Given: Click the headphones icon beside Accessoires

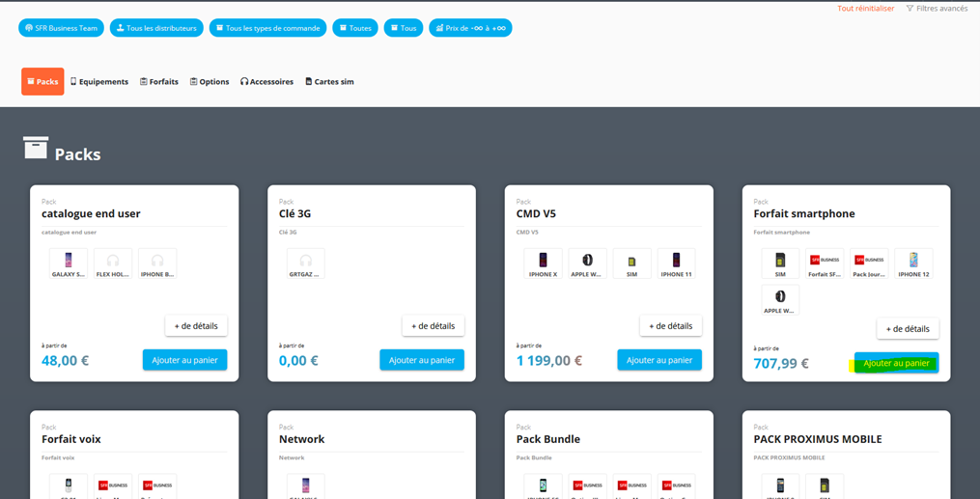Looking at the screenshot, I should [x=244, y=82].
